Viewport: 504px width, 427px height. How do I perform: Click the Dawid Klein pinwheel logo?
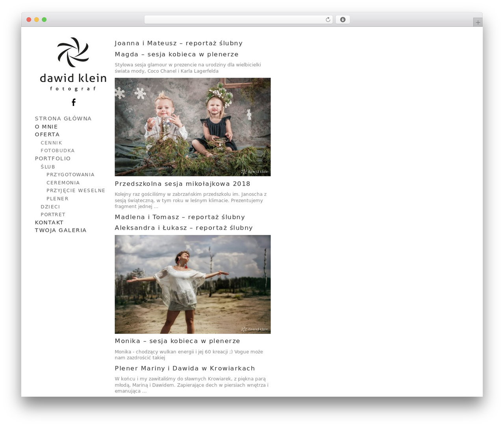pos(73,52)
